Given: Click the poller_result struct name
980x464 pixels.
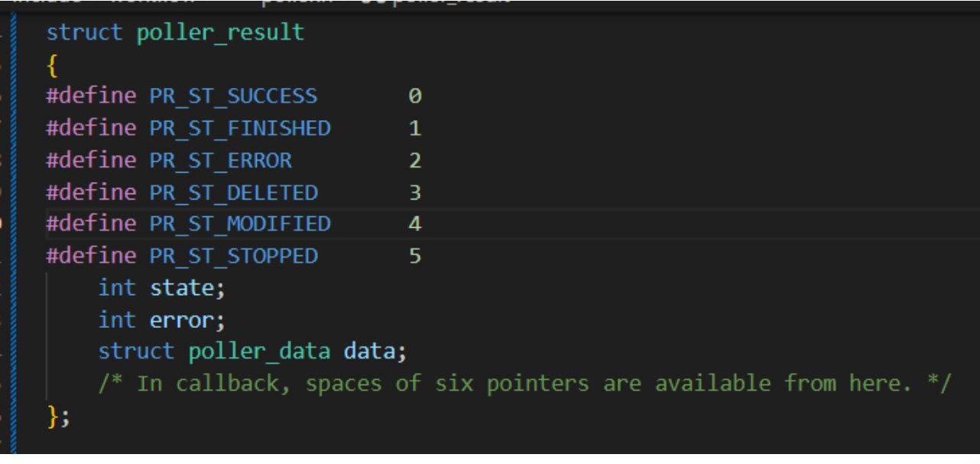Looking at the screenshot, I should pos(220,33).
